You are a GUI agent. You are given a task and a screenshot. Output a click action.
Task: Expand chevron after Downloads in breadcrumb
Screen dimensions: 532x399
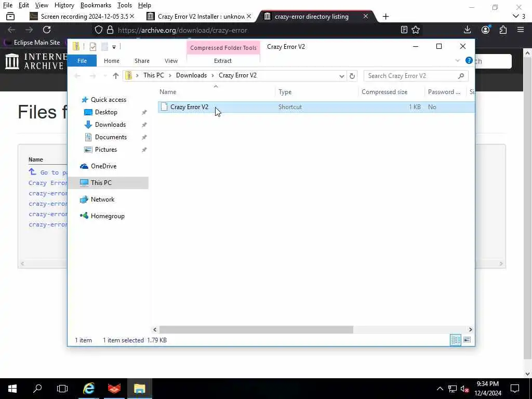click(x=212, y=75)
